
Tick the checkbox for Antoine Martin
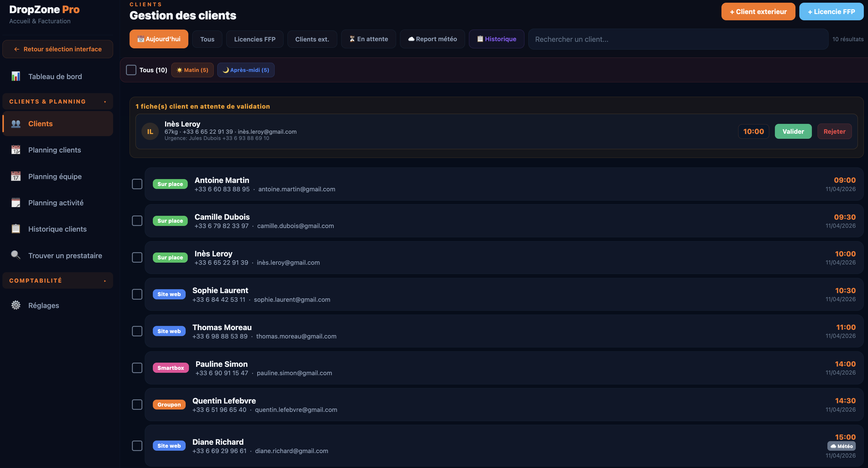tap(137, 184)
